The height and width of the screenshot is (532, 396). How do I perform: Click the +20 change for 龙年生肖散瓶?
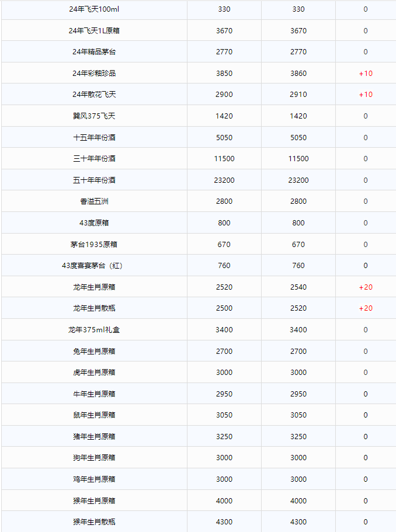(x=366, y=308)
